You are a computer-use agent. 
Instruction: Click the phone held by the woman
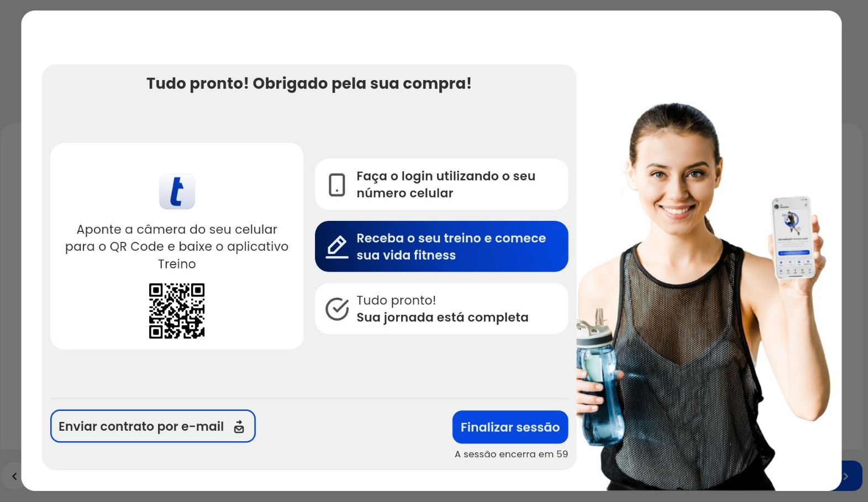(794, 237)
